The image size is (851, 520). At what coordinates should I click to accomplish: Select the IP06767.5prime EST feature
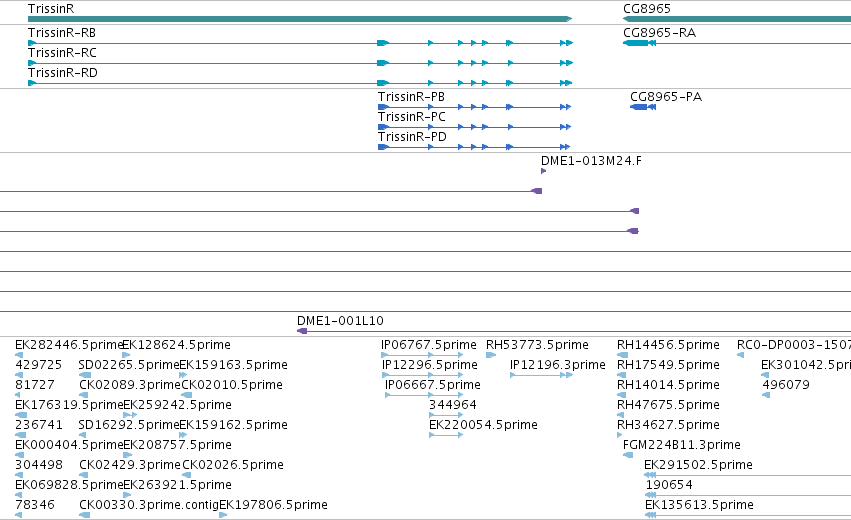[422, 355]
